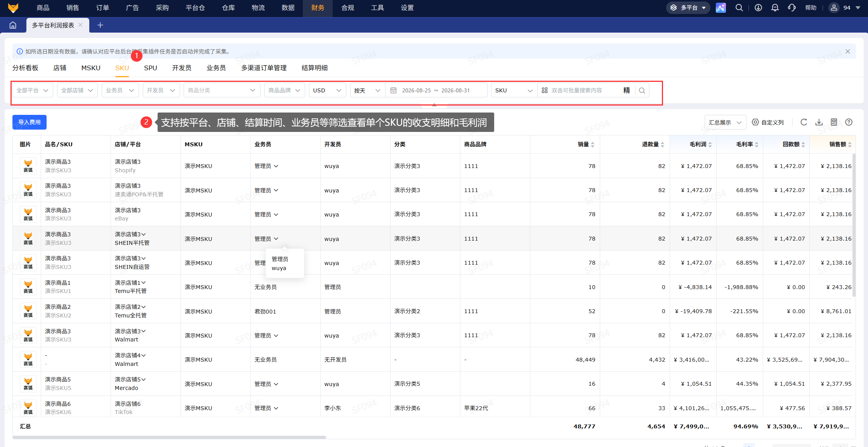Refresh the table data
This screenshot has height=447, width=868.
pos(804,122)
